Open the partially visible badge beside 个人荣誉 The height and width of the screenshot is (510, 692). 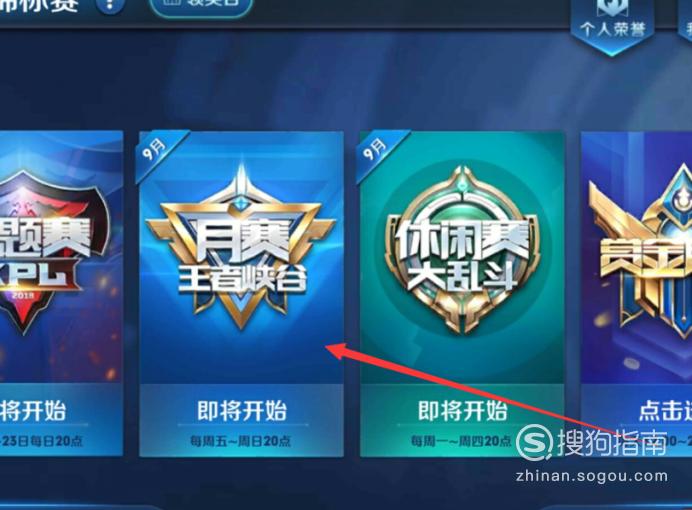(685, 22)
